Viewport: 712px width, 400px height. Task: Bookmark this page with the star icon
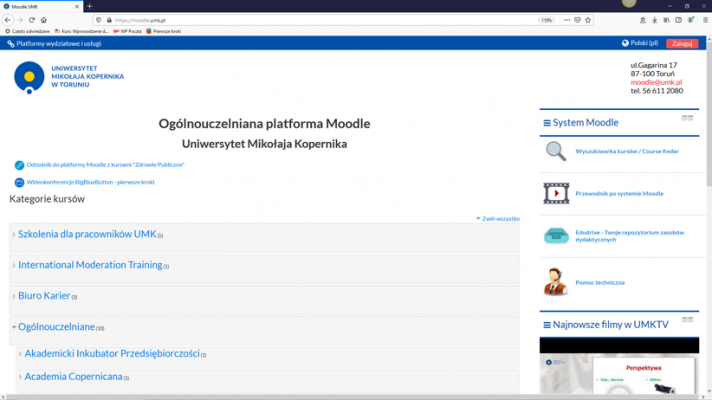(x=588, y=20)
